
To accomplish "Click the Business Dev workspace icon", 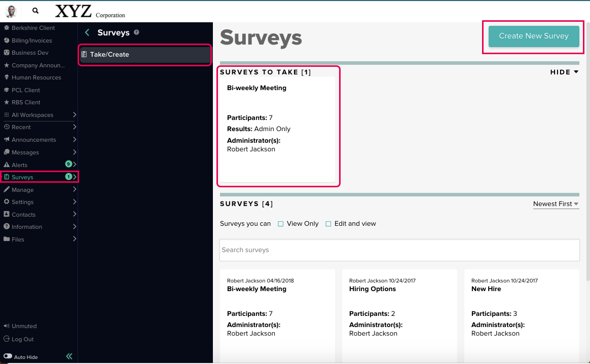I will click(7, 53).
